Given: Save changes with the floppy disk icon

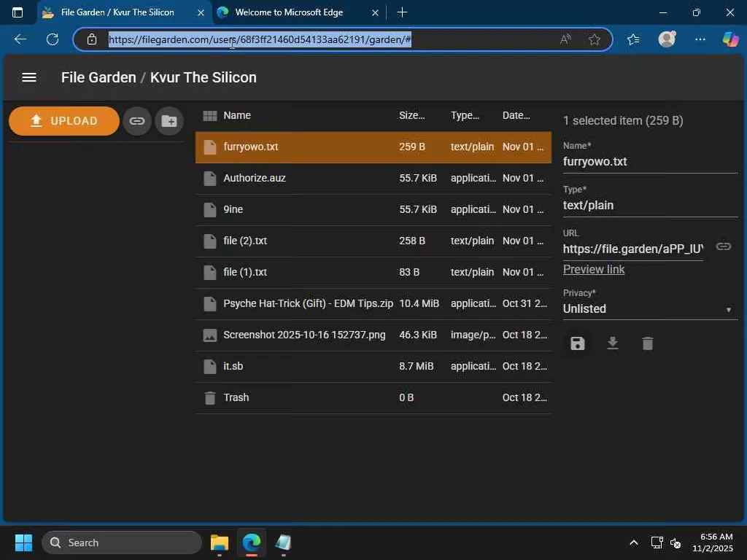Looking at the screenshot, I should point(578,343).
